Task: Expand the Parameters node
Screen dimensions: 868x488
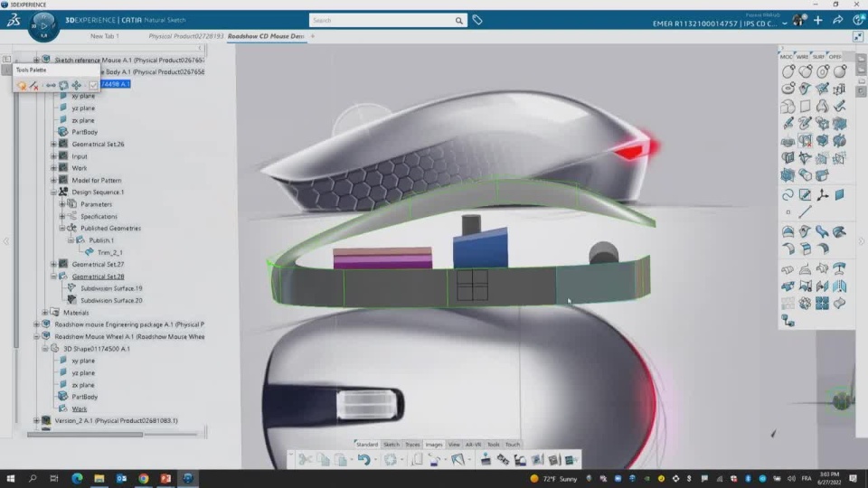Action: pyautogui.click(x=62, y=204)
